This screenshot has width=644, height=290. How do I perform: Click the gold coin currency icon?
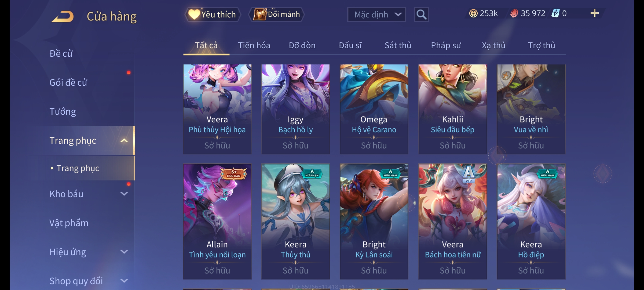click(x=473, y=13)
